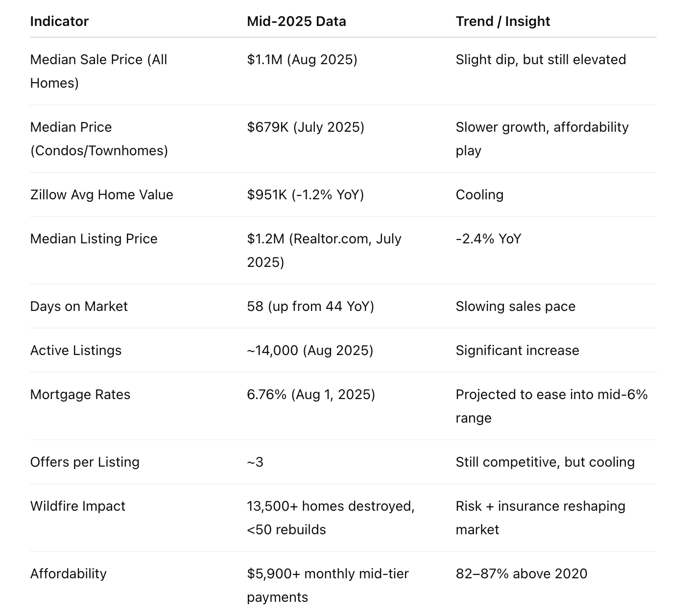Click the Wildfire Impact row label
This screenshot has height=616, width=690.
point(78,506)
